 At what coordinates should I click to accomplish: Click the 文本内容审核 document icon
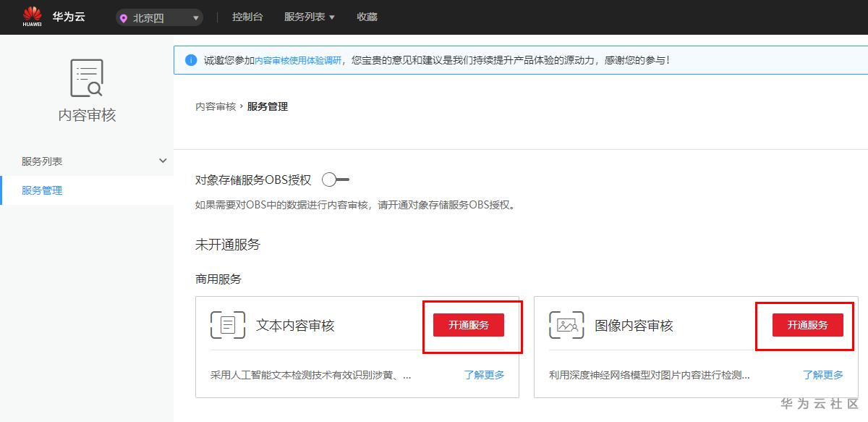pyautogui.click(x=228, y=324)
